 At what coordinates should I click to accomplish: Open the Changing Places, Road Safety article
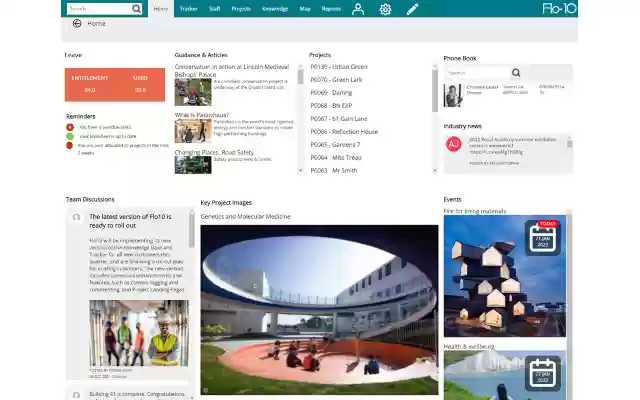pos(214,152)
